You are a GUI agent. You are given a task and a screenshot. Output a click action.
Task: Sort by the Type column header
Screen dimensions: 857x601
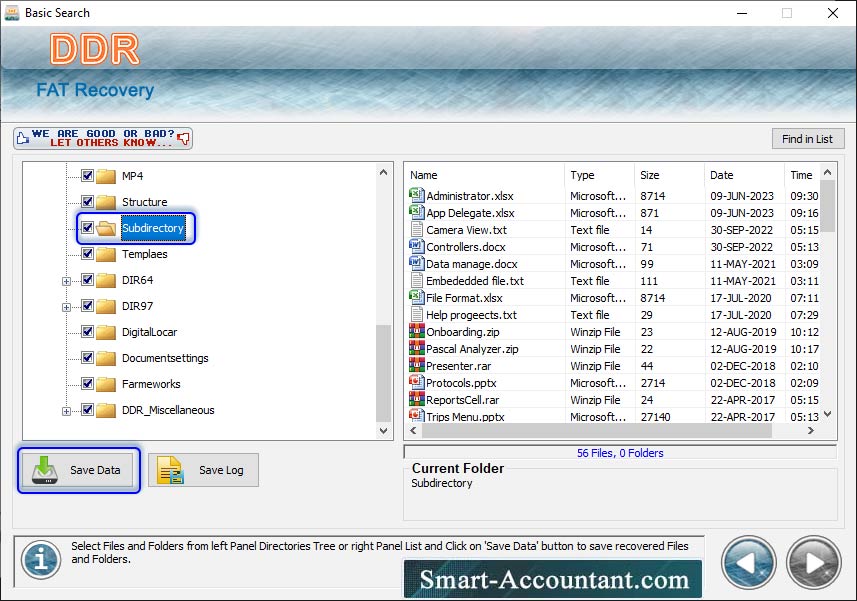click(x=599, y=175)
